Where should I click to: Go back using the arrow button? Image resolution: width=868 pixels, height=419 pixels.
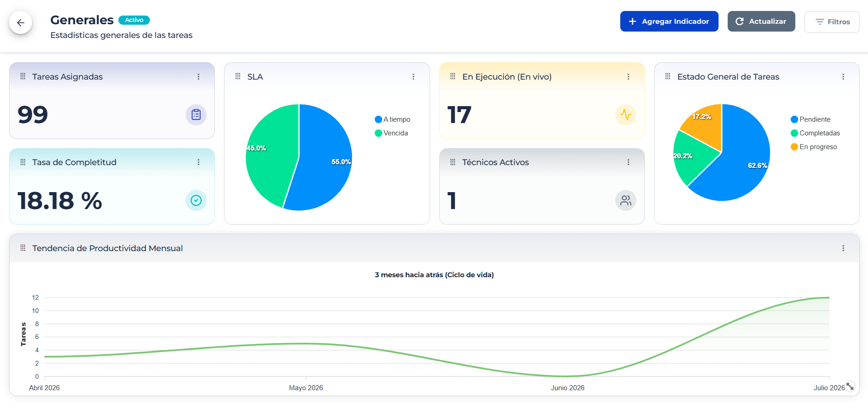pos(21,22)
